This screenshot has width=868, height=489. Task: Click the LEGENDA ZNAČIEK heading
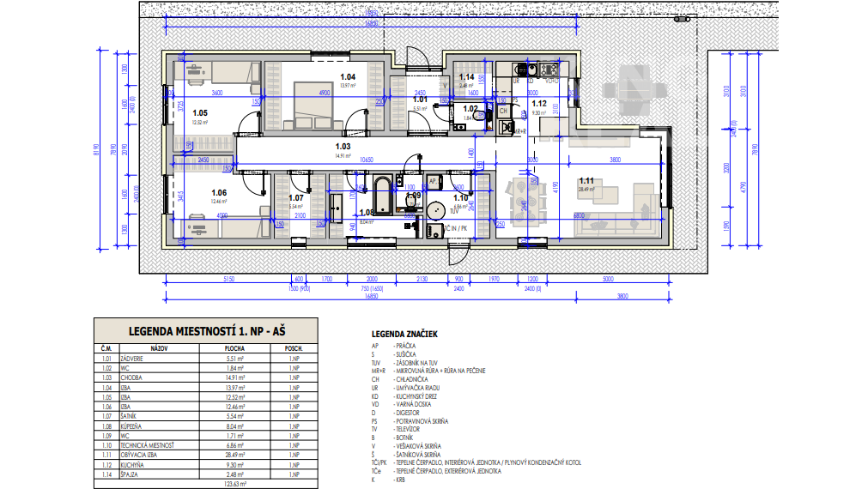(x=404, y=333)
